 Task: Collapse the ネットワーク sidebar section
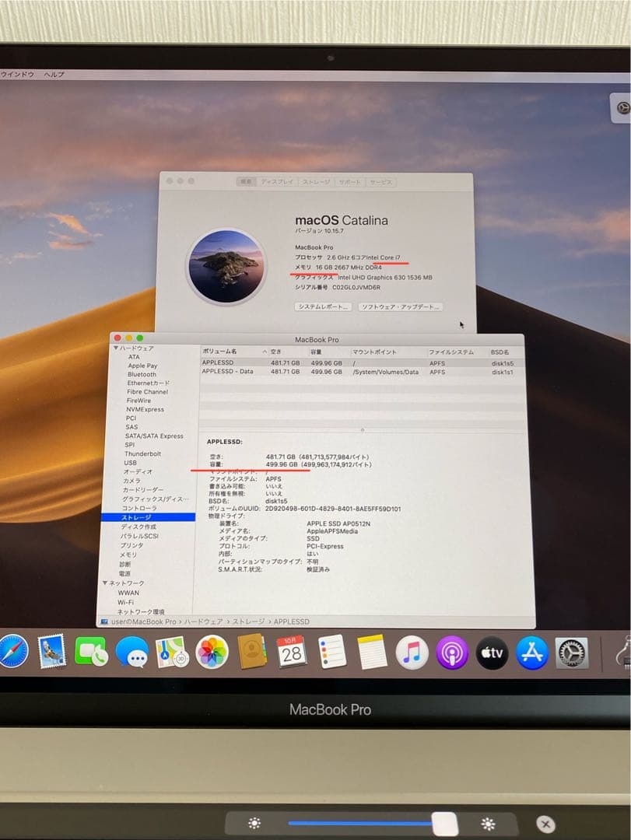104,583
